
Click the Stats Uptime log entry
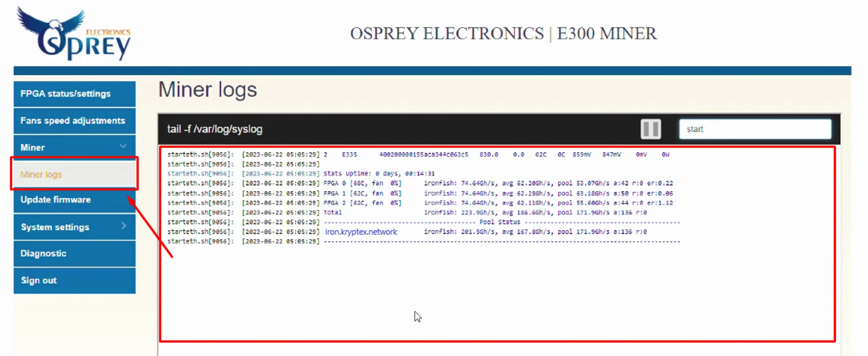[x=379, y=174]
